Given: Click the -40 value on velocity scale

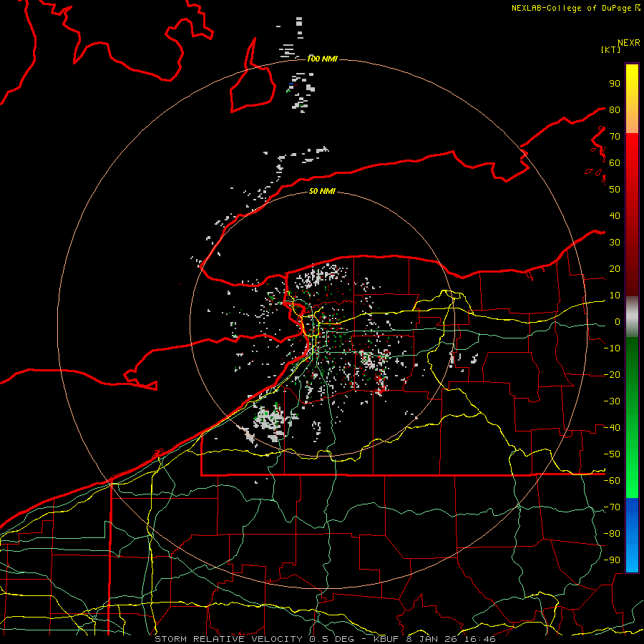Looking at the screenshot, I should (x=612, y=428).
